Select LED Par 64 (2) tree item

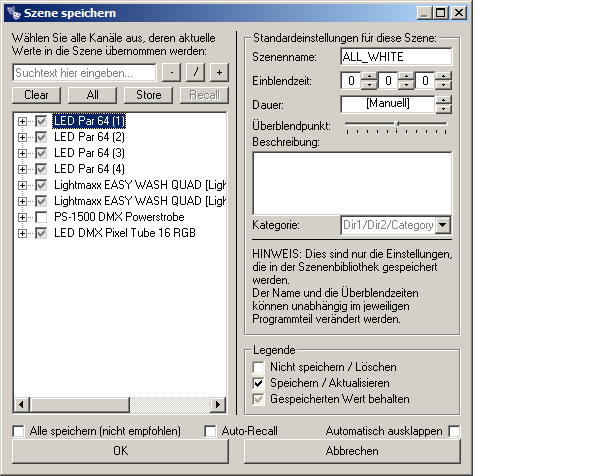coord(89,137)
